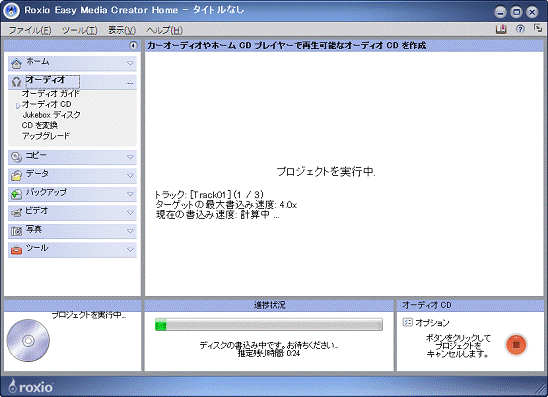Open the ヘルプ(H) menu

pos(164,30)
